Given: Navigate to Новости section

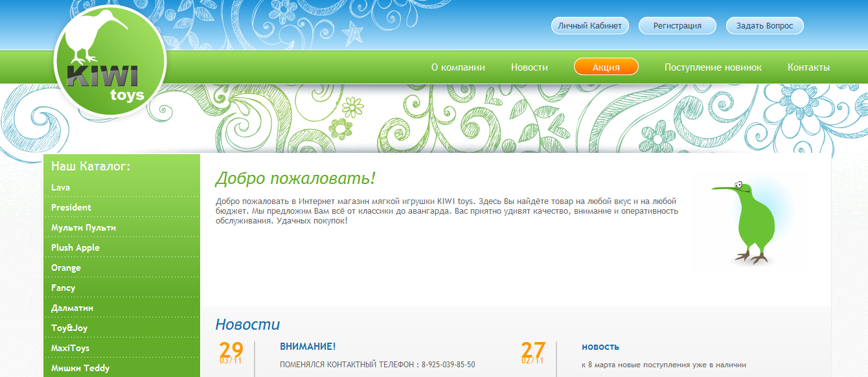Looking at the screenshot, I should coord(529,66).
